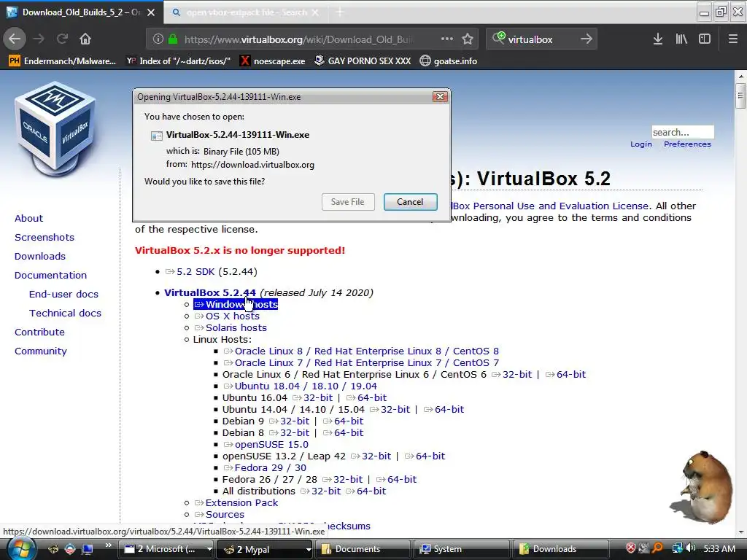Click the green padlock security icon

[173, 39]
